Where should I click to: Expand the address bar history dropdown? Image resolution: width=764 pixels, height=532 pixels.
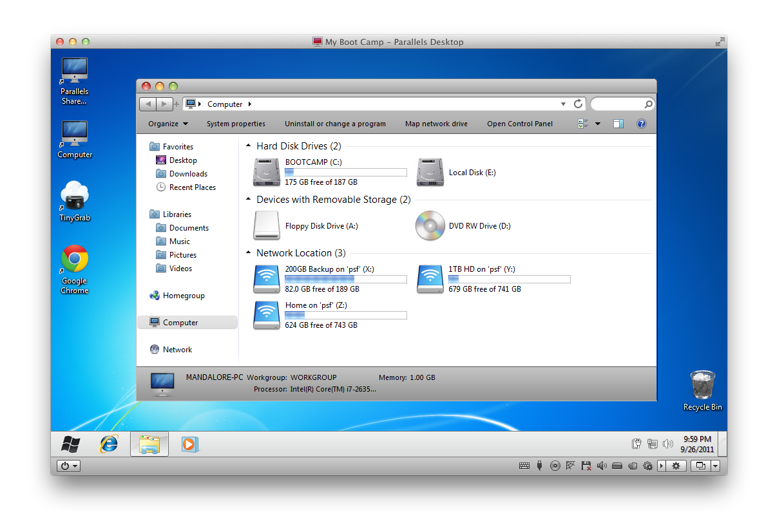pyautogui.click(x=563, y=104)
